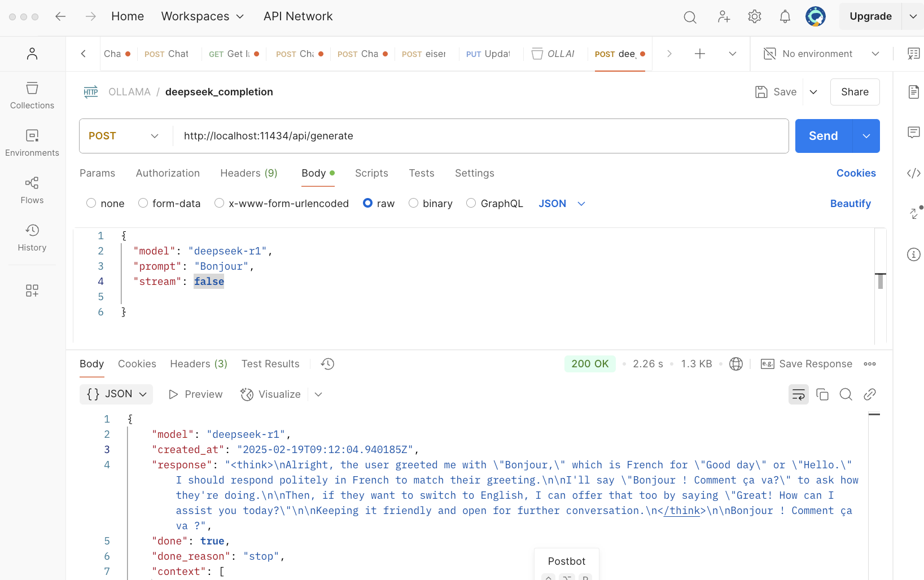Click the Send button
The height and width of the screenshot is (580, 924).
823,136
